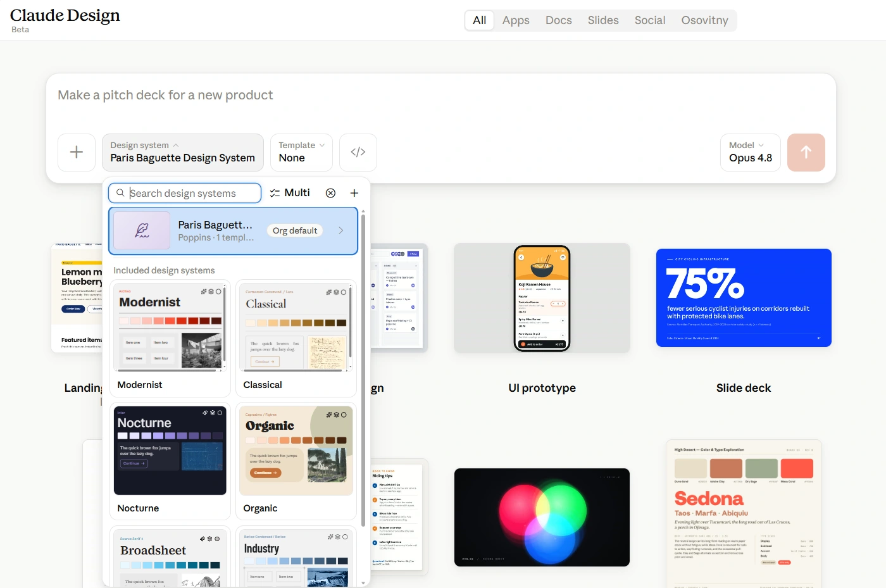Click the layers icon on Classical card
Viewport: 886px width, 588px height.
coord(336,292)
